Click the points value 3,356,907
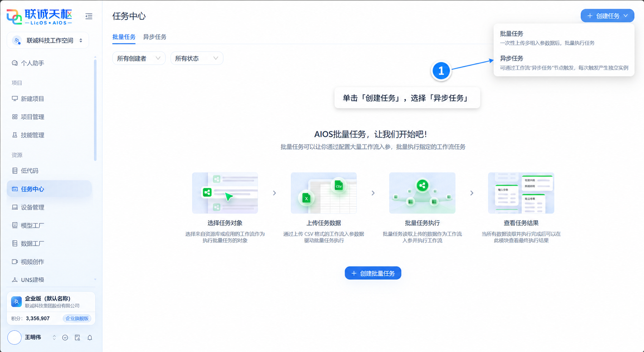 (38, 319)
